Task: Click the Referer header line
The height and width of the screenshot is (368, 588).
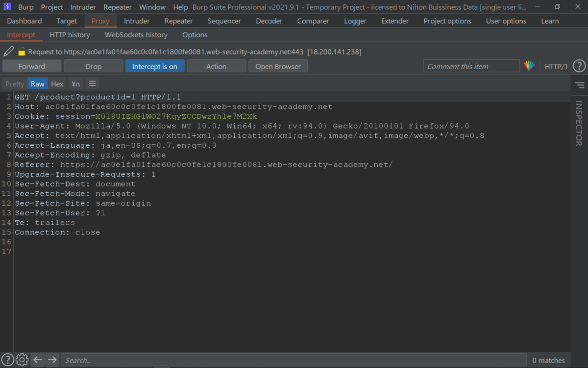Action: pos(204,165)
